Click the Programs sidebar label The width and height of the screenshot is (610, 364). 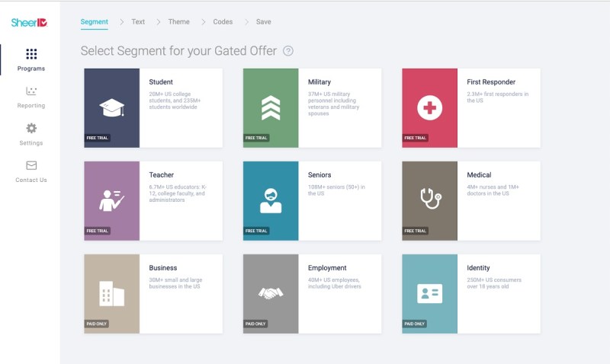tap(31, 69)
